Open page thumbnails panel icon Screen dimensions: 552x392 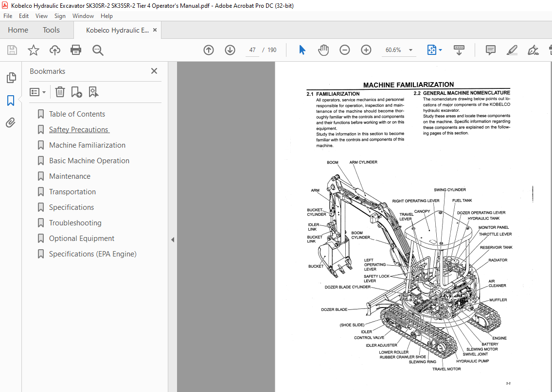coord(11,78)
